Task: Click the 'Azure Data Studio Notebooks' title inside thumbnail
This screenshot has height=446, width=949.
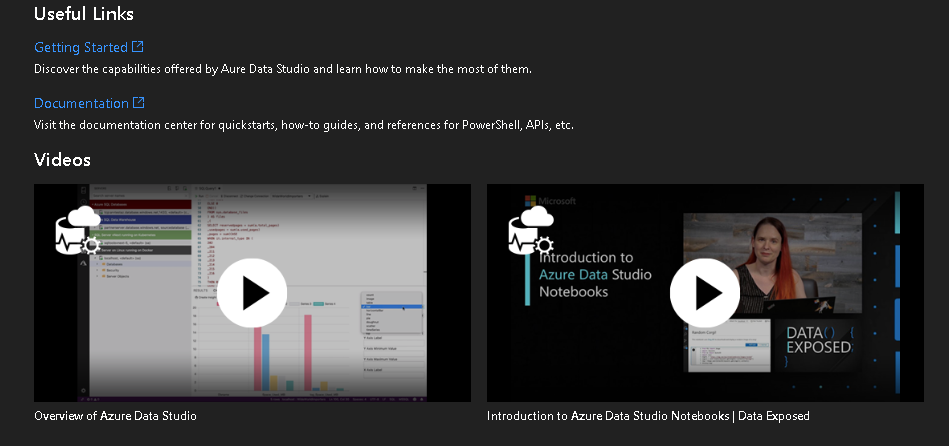Action: point(594,274)
